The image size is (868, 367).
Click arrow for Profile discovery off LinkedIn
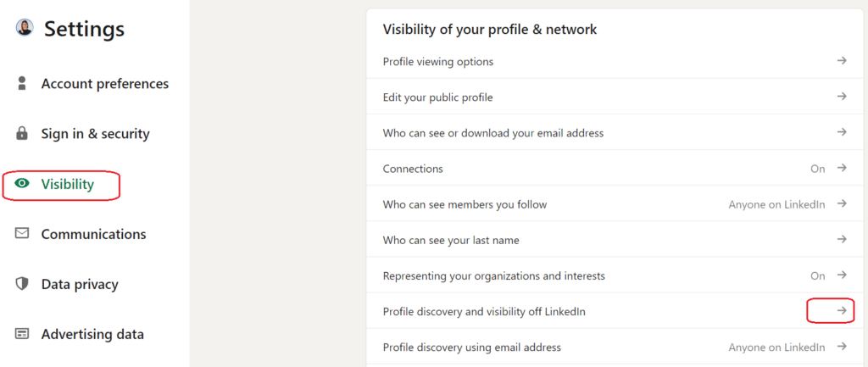(842, 310)
